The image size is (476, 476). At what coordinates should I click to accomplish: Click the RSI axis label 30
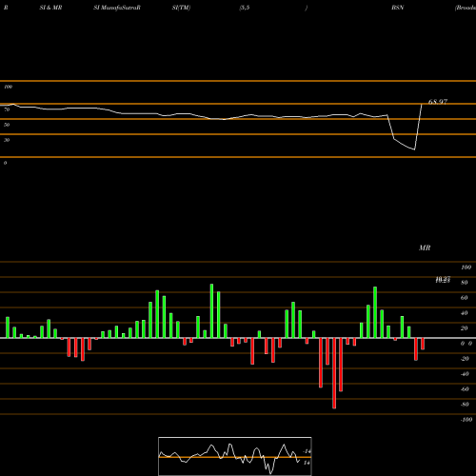point(7,140)
